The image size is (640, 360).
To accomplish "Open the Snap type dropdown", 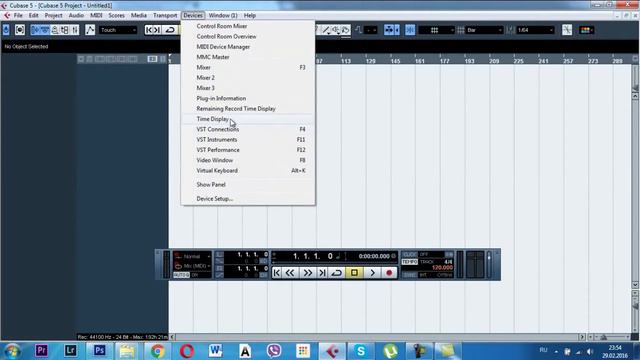I will [x=437, y=30].
